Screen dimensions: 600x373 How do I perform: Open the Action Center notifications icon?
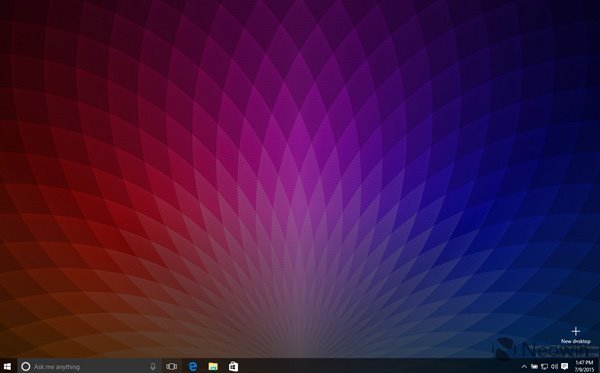[x=564, y=366]
